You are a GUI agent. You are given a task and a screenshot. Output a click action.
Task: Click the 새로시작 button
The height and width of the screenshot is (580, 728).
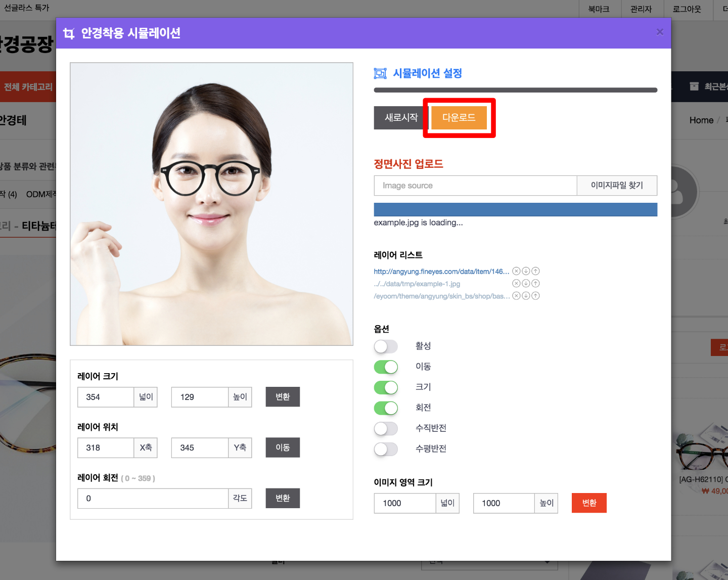401,117
